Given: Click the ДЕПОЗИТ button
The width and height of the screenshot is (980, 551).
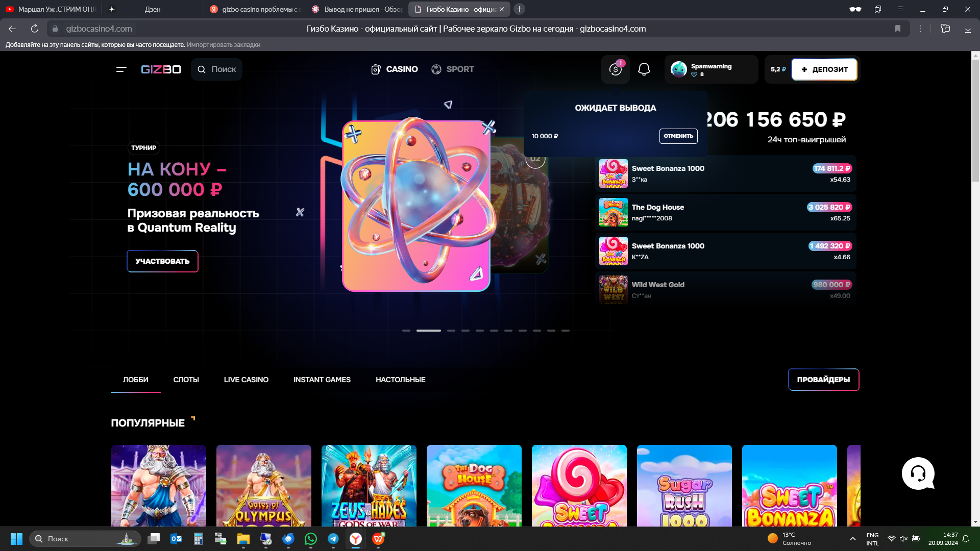Looking at the screenshot, I should 824,69.
